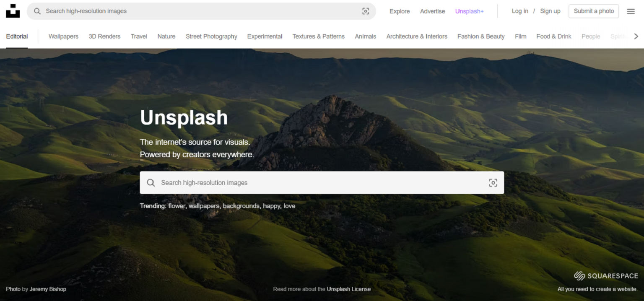Open the Animals category tab
The height and width of the screenshot is (301, 644).
point(365,36)
